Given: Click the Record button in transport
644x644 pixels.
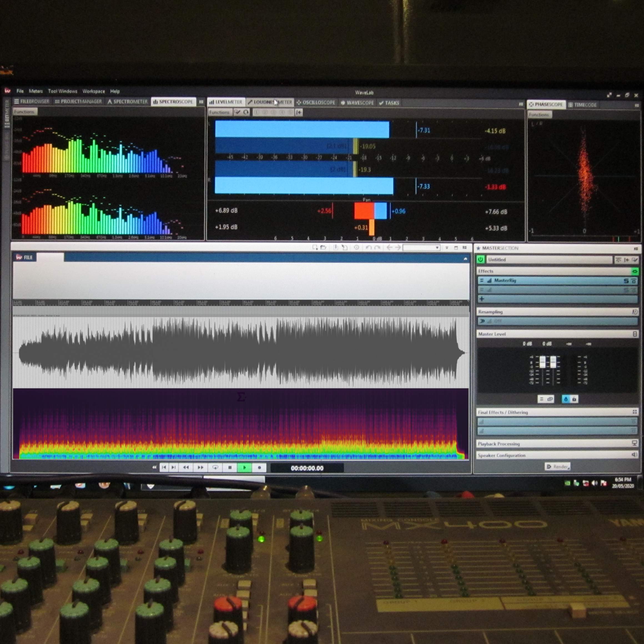Looking at the screenshot, I should pos(259,468).
